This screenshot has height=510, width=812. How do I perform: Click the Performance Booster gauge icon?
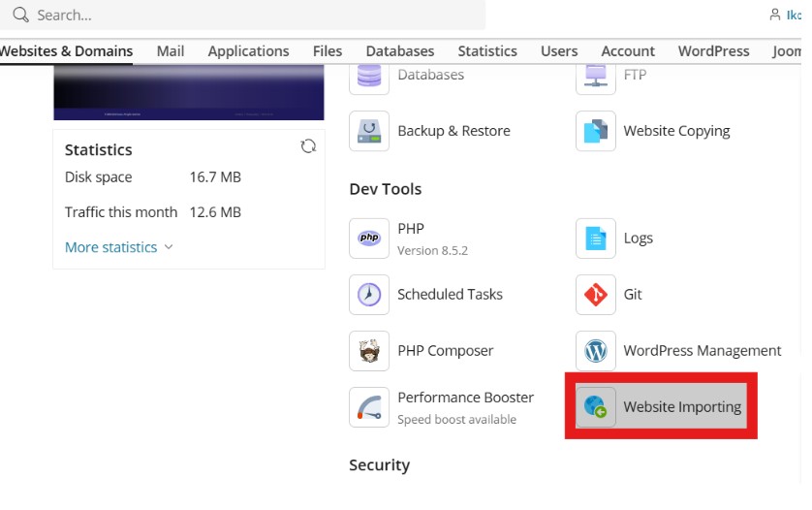369,407
